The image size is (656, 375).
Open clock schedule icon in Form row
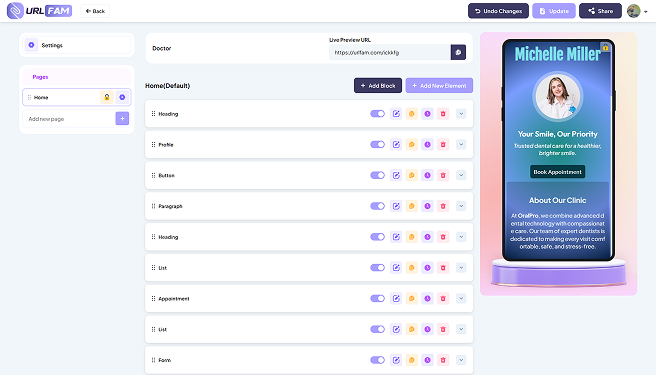[x=427, y=360]
